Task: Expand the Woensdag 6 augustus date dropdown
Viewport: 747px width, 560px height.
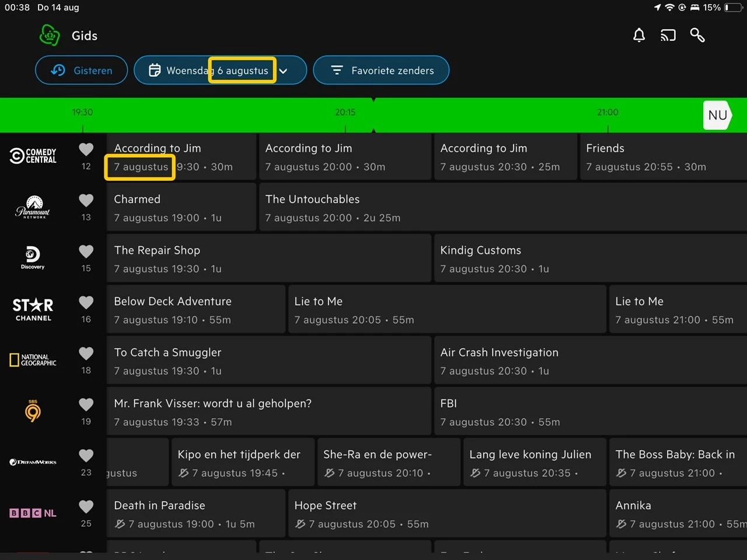Action: tap(220, 70)
